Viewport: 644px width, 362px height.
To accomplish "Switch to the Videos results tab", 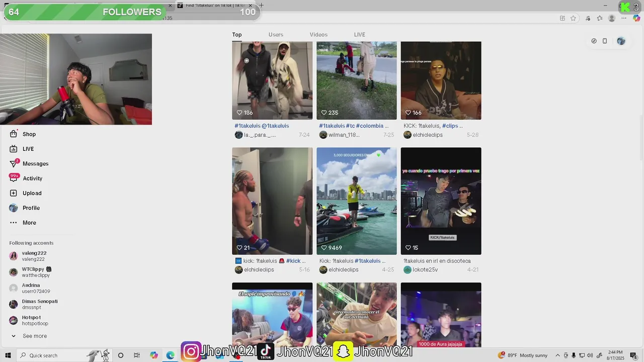I will (x=318, y=35).
